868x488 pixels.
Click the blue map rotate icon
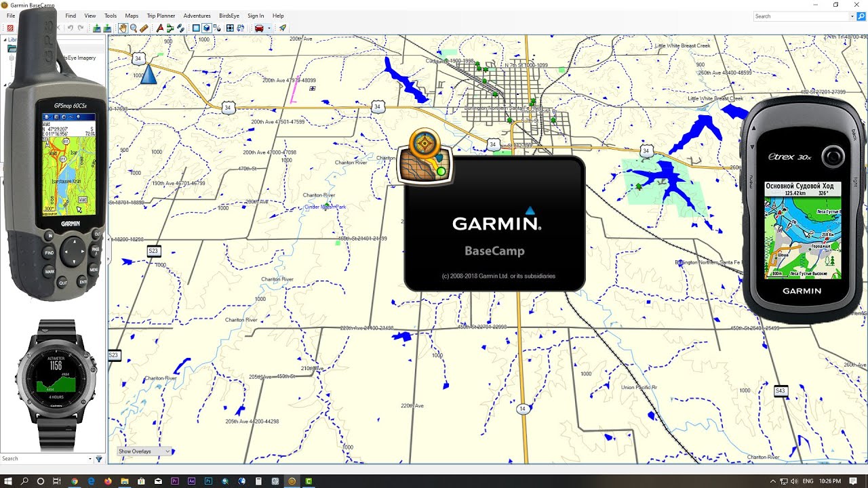tap(240, 28)
